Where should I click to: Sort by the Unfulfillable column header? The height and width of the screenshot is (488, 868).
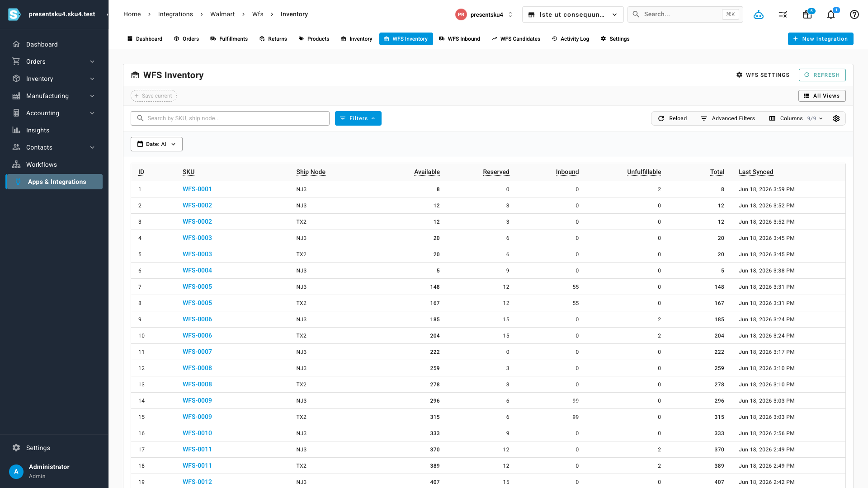point(644,172)
